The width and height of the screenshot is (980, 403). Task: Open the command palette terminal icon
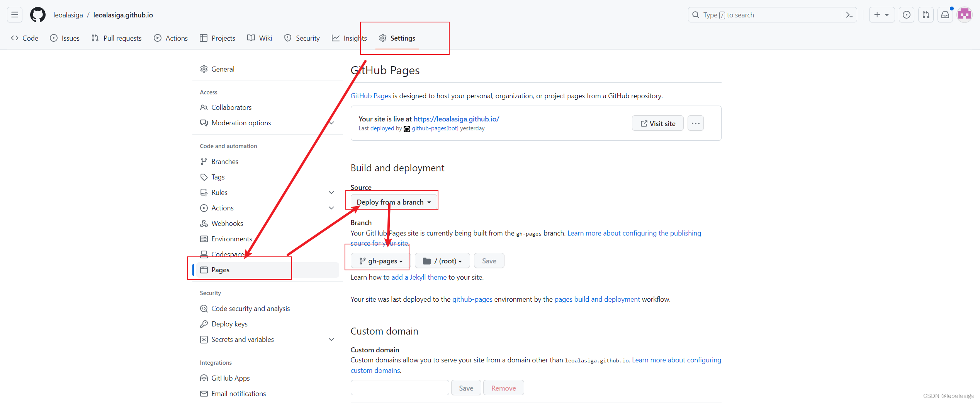coord(849,14)
